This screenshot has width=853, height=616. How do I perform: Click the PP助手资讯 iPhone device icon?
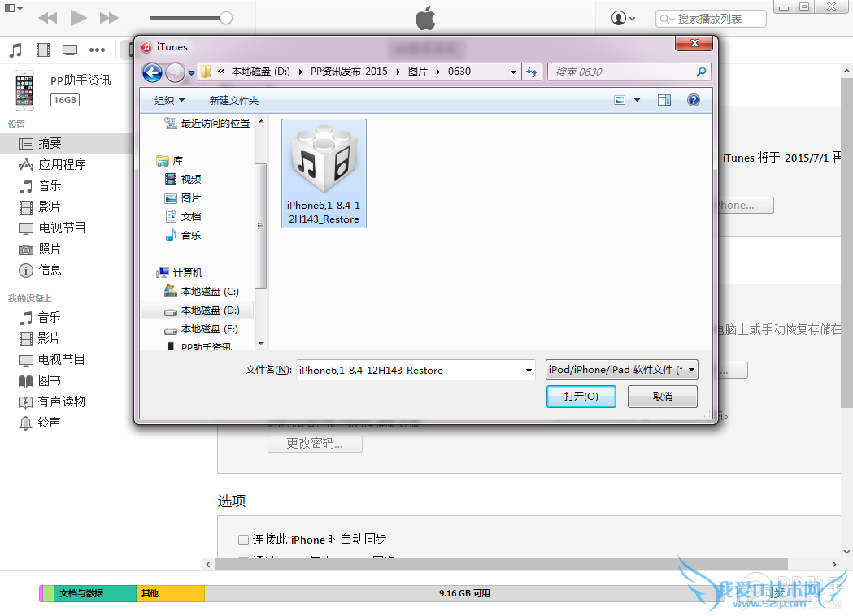(24, 89)
